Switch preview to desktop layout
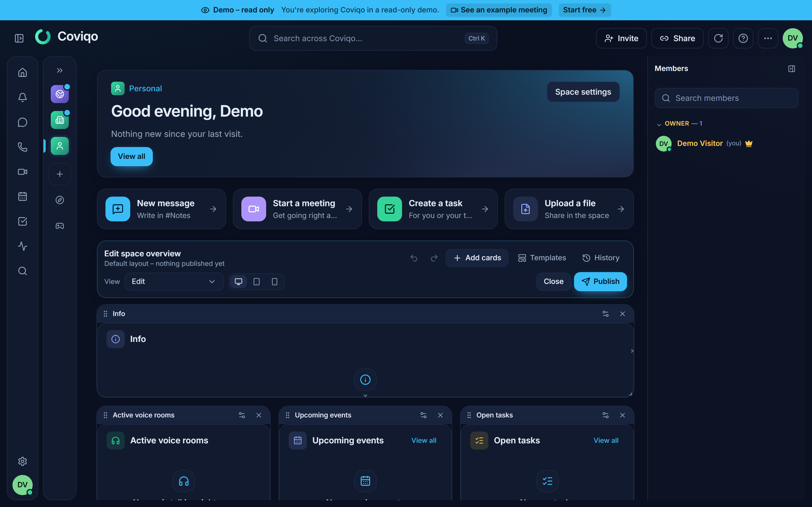The height and width of the screenshot is (507, 812). coord(238,282)
